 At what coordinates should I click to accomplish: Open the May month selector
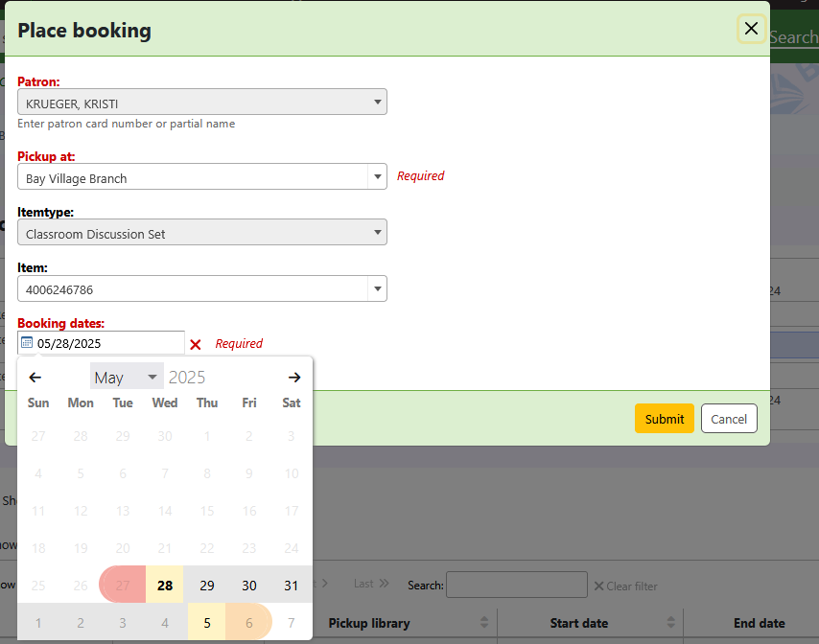click(127, 378)
